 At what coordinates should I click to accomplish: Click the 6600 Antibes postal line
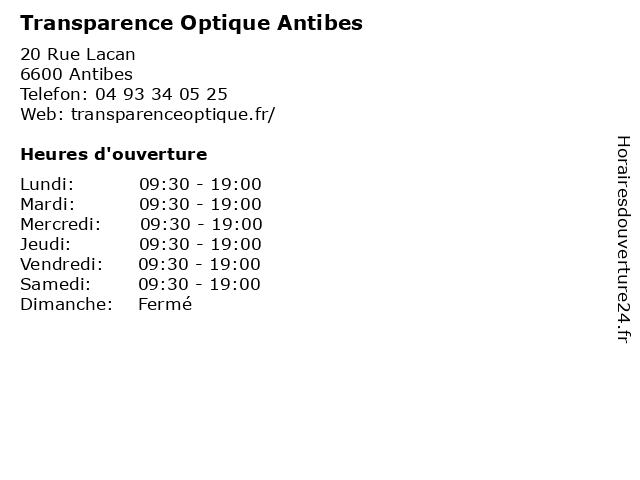(x=76, y=74)
